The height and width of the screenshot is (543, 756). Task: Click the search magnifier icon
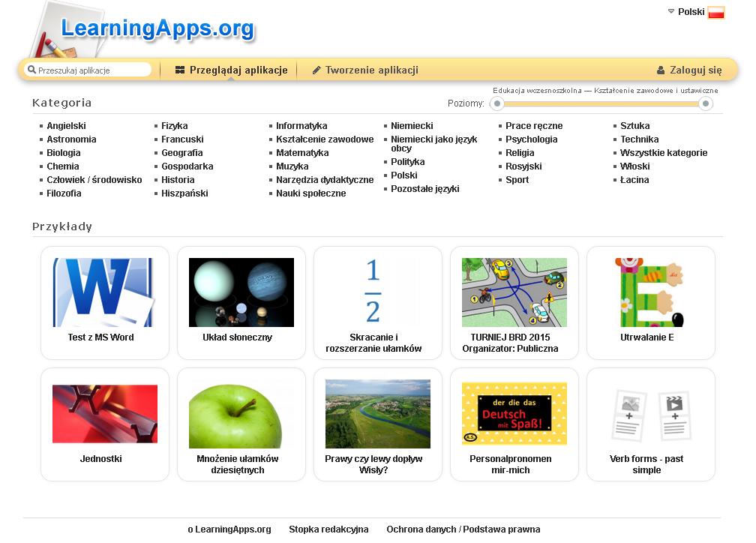(31, 70)
